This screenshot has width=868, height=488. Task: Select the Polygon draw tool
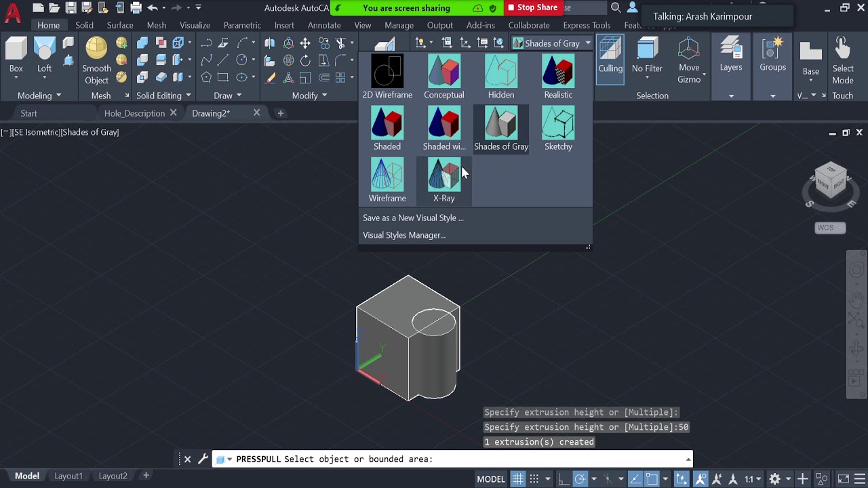[x=206, y=77]
